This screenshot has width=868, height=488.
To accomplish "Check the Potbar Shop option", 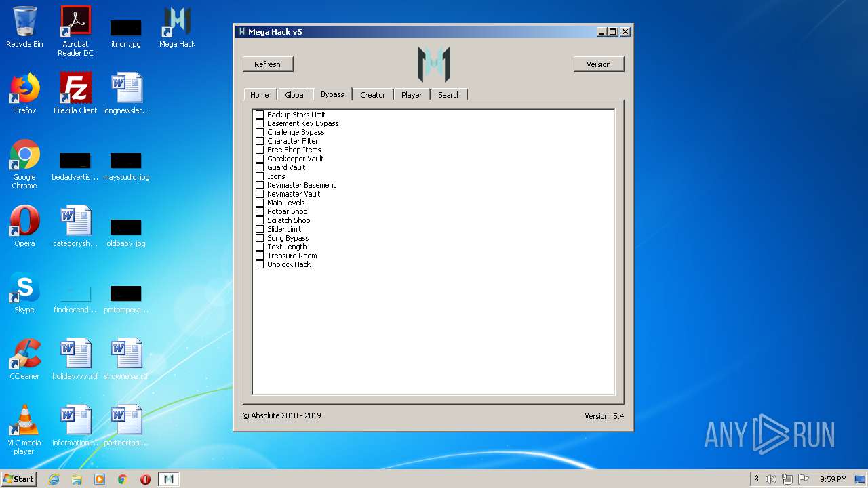I will pyautogui.click(x=259, y=211).
